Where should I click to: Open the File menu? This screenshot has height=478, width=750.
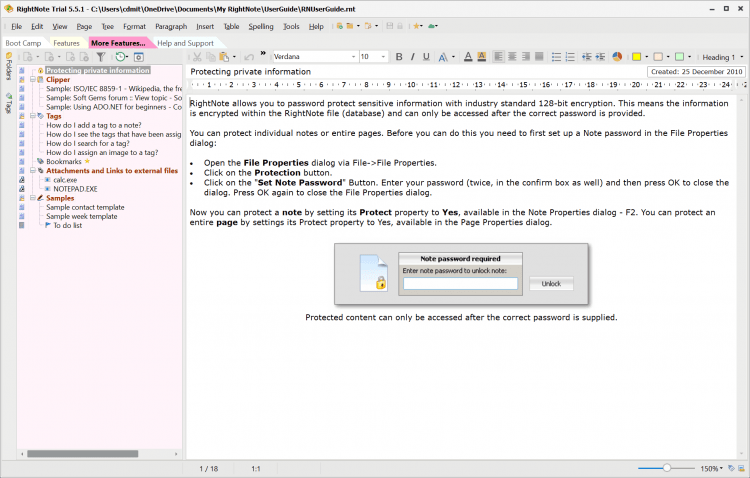click(x=17, y=26)
